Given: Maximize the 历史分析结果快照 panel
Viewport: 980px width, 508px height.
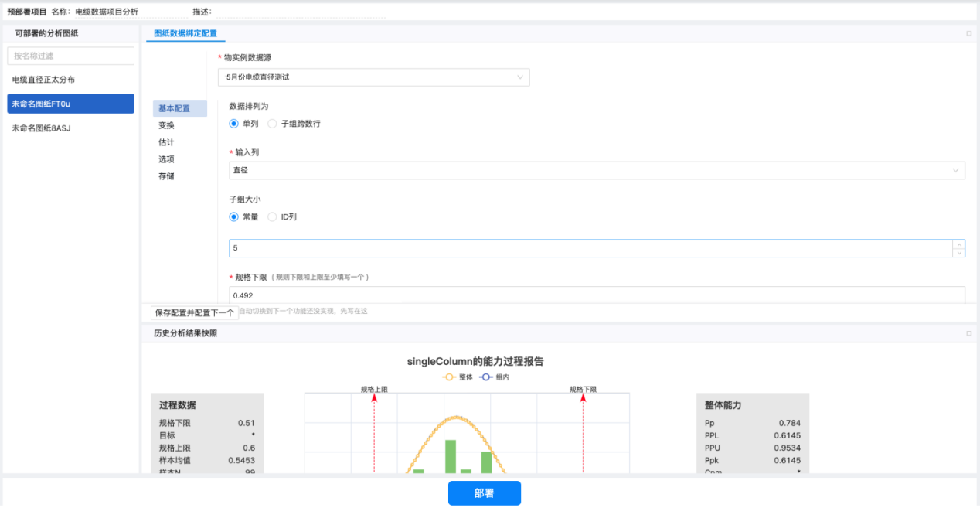Looking at the screenshot, I should 968,333.
